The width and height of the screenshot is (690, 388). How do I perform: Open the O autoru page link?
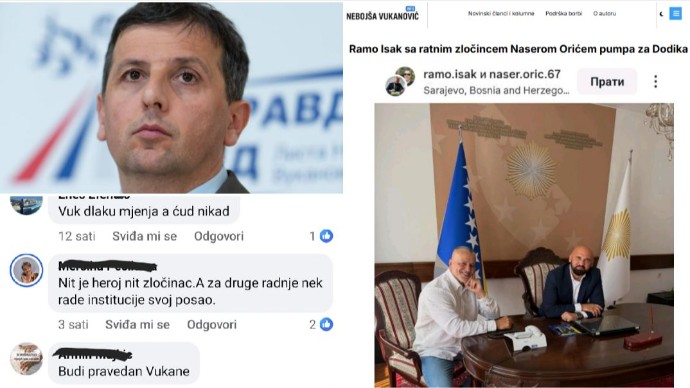click(x=604, y=14)
